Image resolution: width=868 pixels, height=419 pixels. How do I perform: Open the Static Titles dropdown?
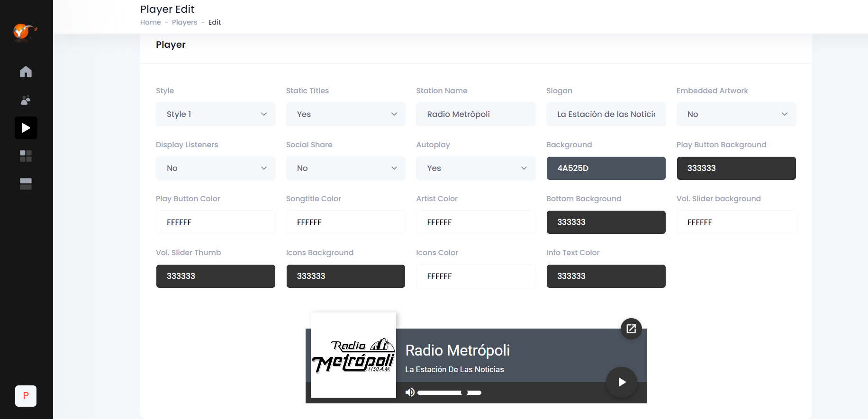[x=346, y=114]
